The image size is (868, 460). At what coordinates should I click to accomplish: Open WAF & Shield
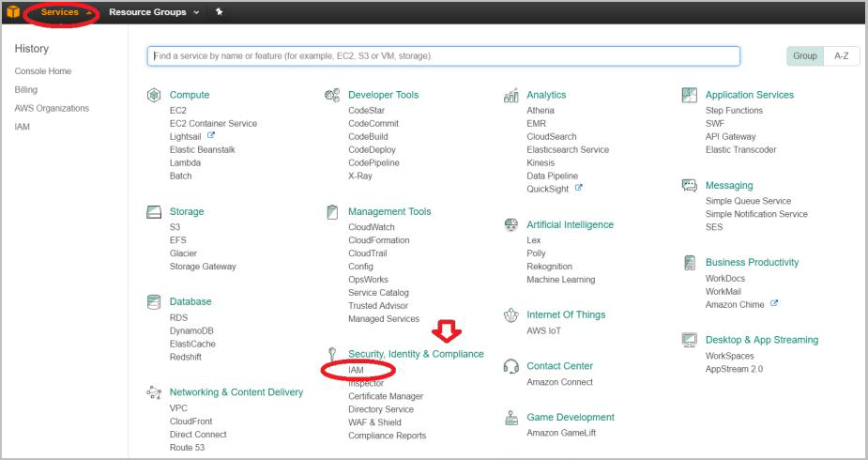click(374, 422)
